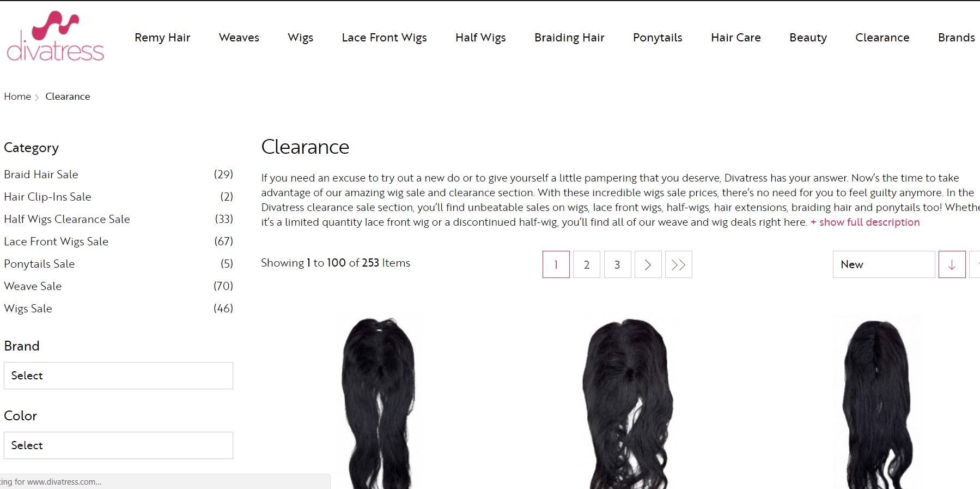The width and height of the screenshot is (980, 489).
Task: Click the Divatress logo
Action: click(55, 35)
